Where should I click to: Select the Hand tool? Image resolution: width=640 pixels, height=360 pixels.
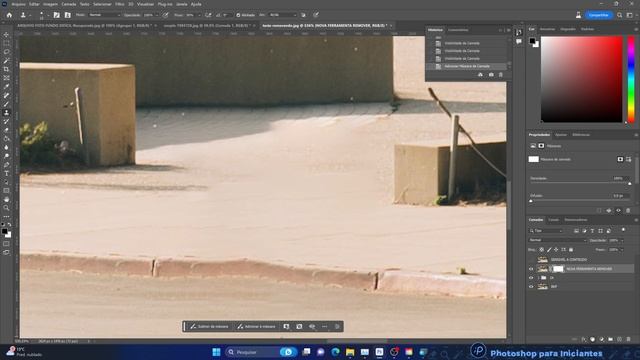click(x=6, y=199)
